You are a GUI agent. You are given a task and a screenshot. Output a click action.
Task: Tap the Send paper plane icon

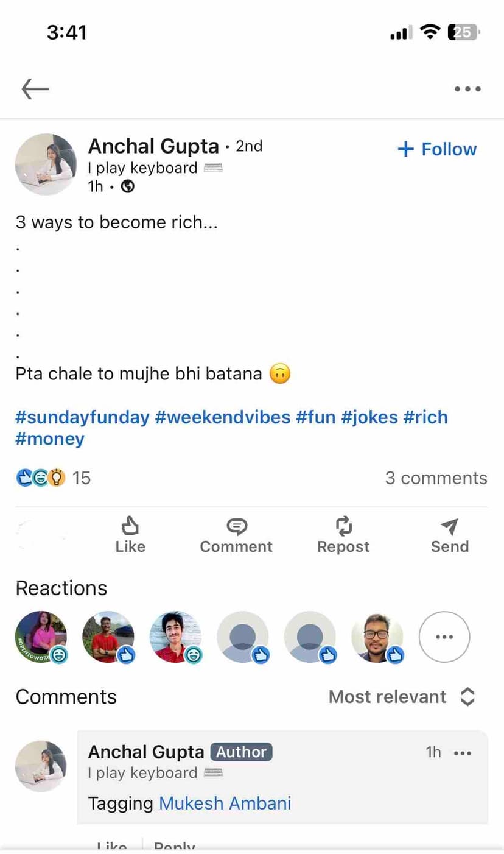coord(449,526)
